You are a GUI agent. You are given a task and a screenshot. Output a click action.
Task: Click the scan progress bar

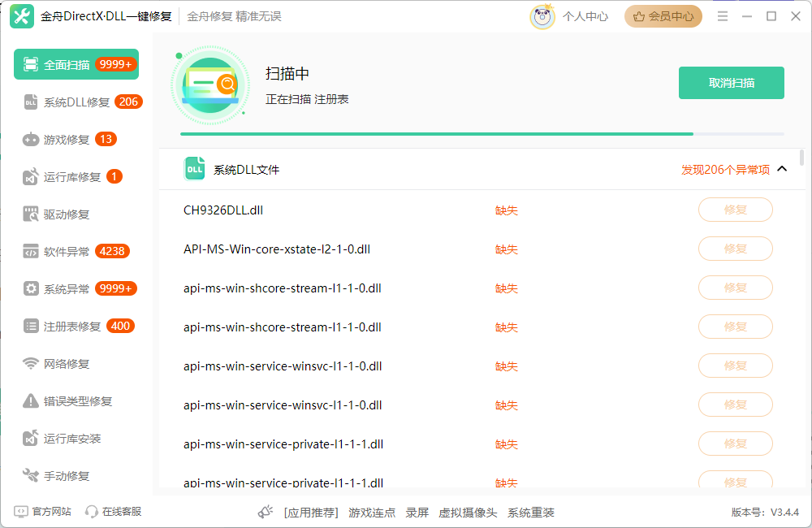coord(482,133)
